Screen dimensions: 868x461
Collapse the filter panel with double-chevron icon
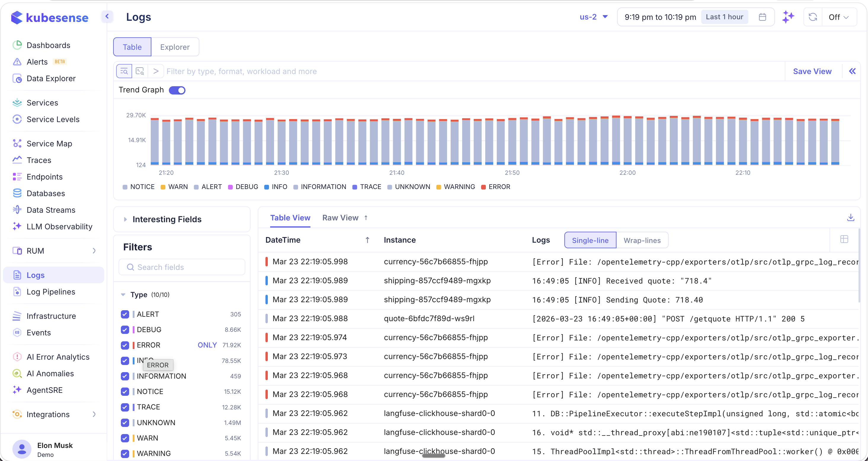pyautogui.click(x=852, y=71)
